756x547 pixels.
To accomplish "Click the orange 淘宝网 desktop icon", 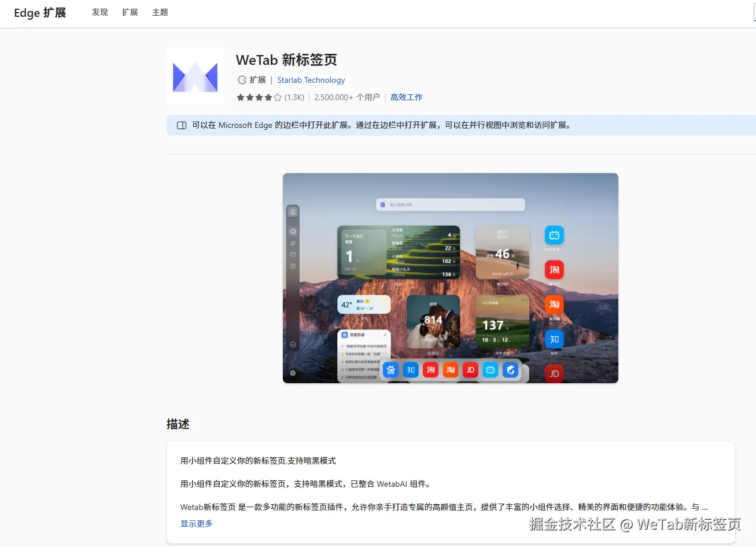I will (x=554, y=304).
